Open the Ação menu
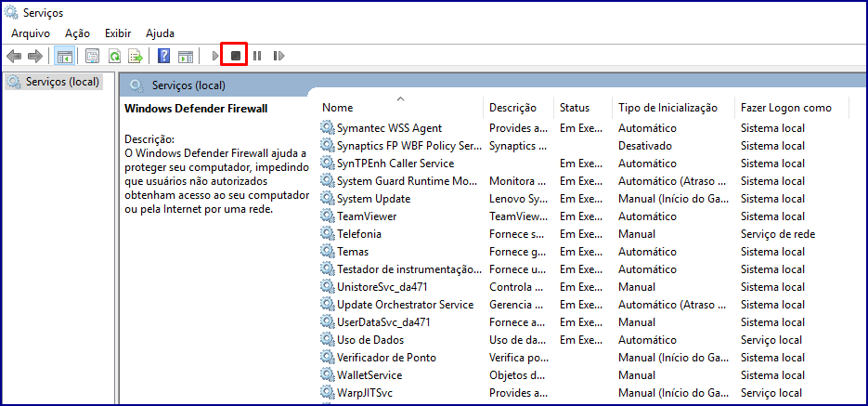Image resolution: width=868 pixels, height=406 pixels. [77, 33]
